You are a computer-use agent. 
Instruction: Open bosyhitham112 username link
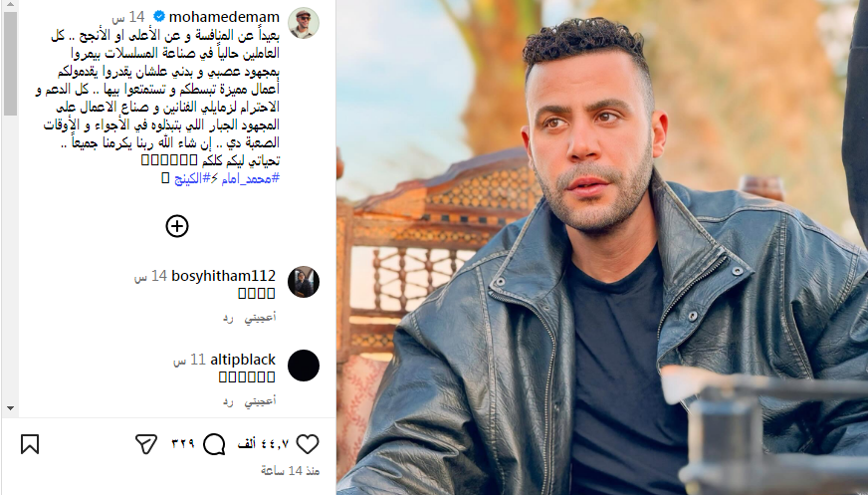pos(224,276)
